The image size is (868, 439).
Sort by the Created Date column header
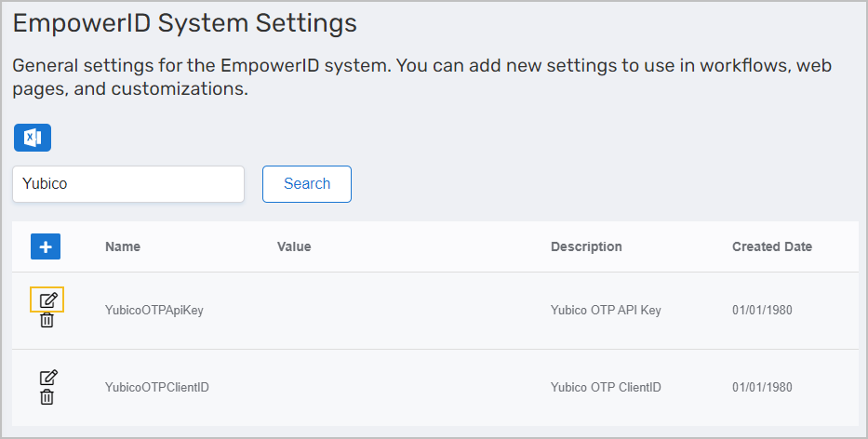pos(772,246)
